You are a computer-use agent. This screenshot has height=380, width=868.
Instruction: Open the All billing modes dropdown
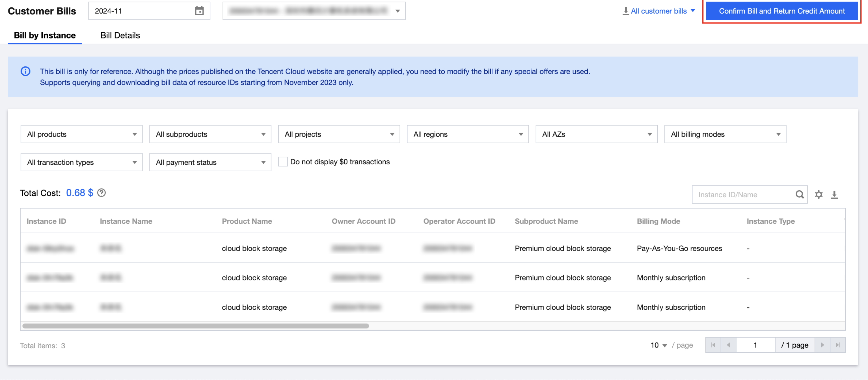click(725, 134)
